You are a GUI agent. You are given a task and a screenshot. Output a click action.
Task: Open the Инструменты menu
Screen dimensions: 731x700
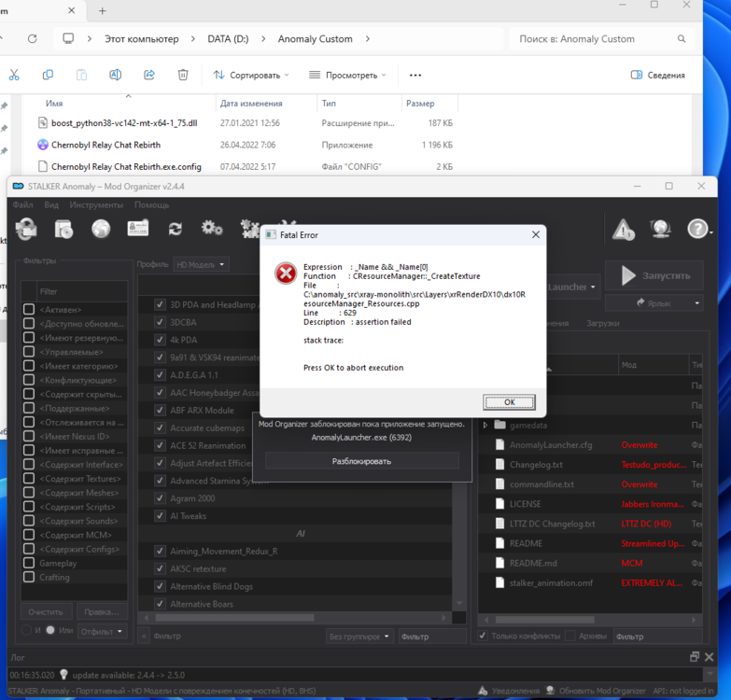coord(96,205)
